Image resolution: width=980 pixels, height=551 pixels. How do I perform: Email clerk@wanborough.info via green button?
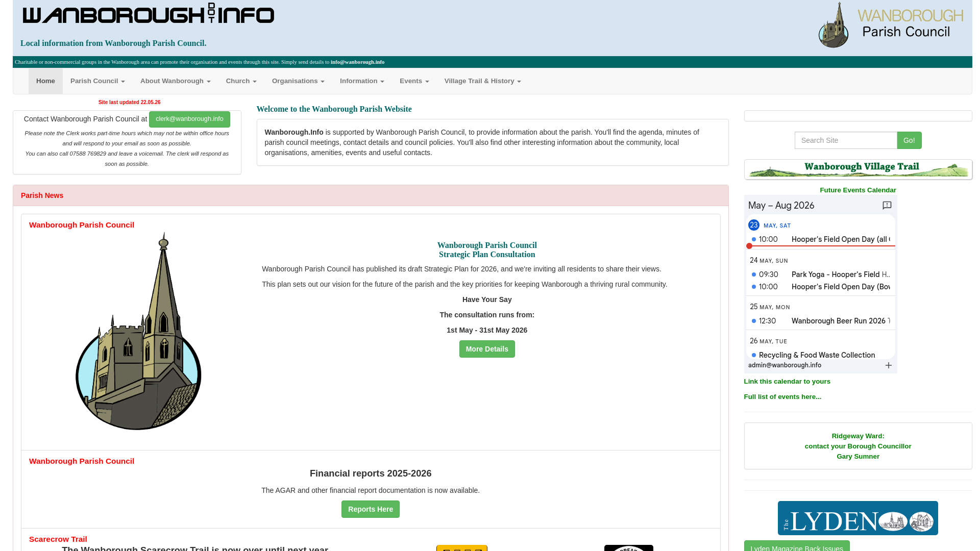point(189,119)
